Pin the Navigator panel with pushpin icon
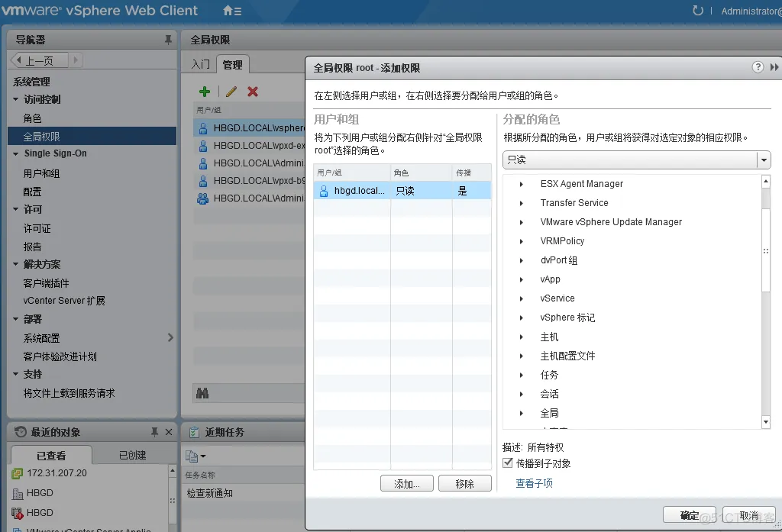 point(168,40)
